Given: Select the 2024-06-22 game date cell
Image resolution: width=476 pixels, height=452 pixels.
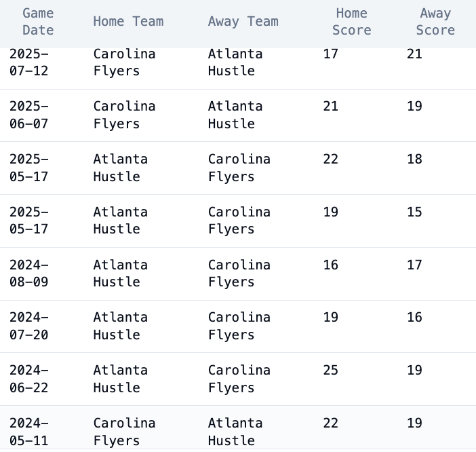Looking at the screenshot, I should point(29,379).
